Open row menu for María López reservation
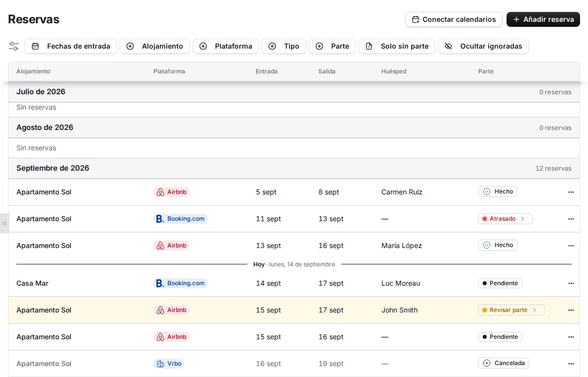 (x=571, y=246)
